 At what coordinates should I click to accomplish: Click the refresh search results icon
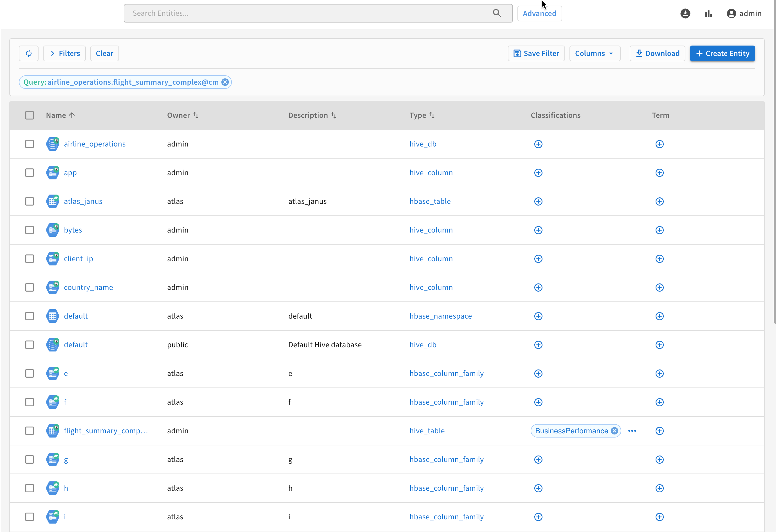(29, 53)
